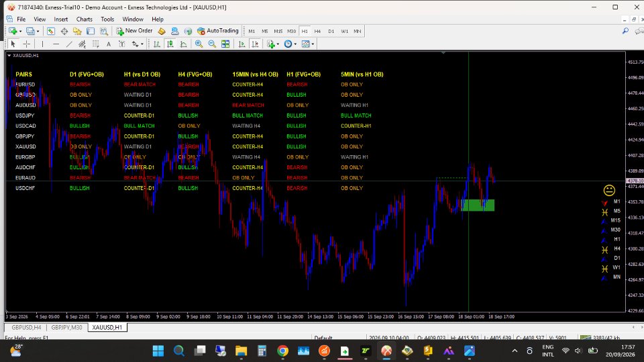Open the search magnifier at toolbar right

[x=625, y=31]
